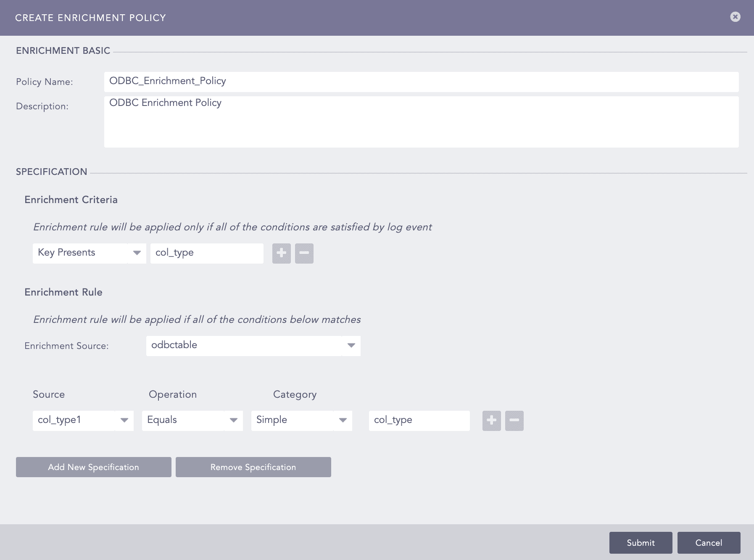Click the Remove Specification button
Screen dimensions: 754x560
[253, 467]
